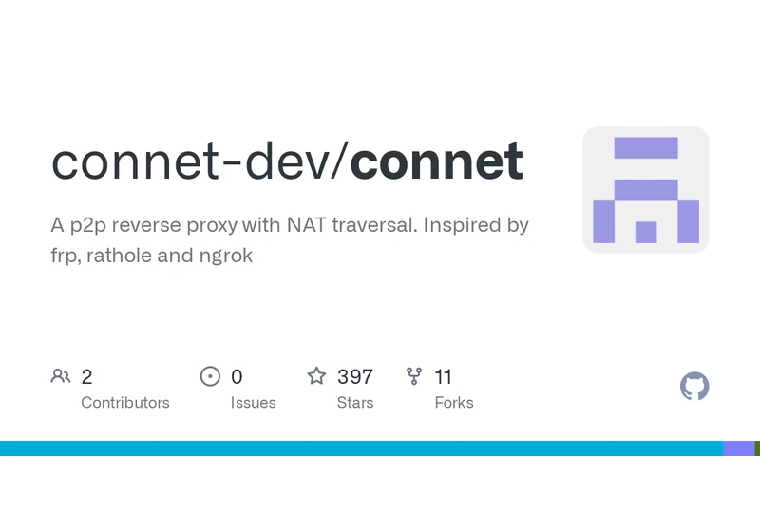Click the contributors count 2
This screenshot has height=532, width=760.
point(86,377)
